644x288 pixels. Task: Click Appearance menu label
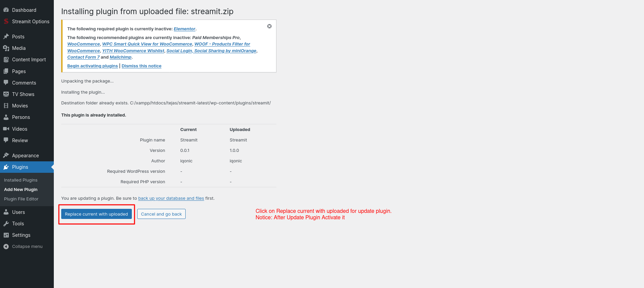26,156
